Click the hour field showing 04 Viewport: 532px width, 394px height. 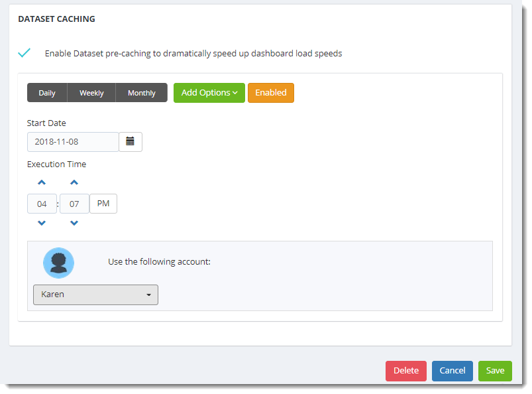tap(42, 204)
